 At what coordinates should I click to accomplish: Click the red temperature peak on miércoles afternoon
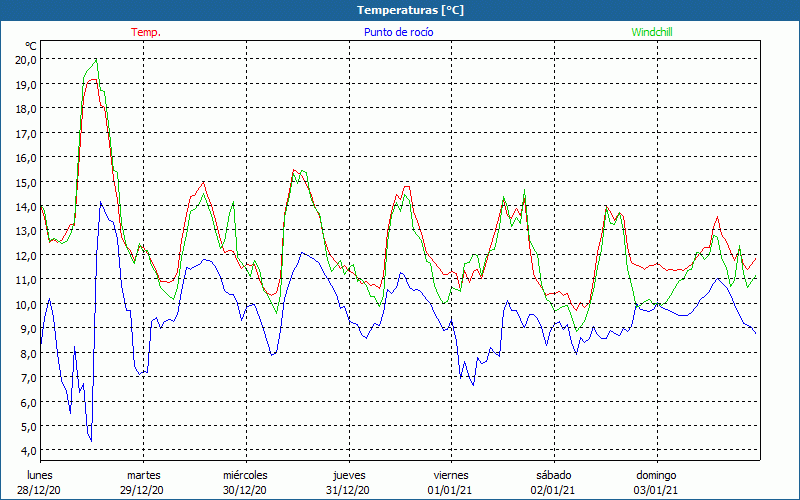tap(294, 170)
